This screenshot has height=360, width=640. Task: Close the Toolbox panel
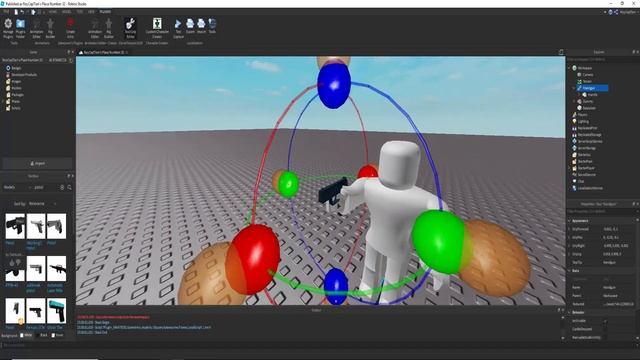tap(73, 176)
